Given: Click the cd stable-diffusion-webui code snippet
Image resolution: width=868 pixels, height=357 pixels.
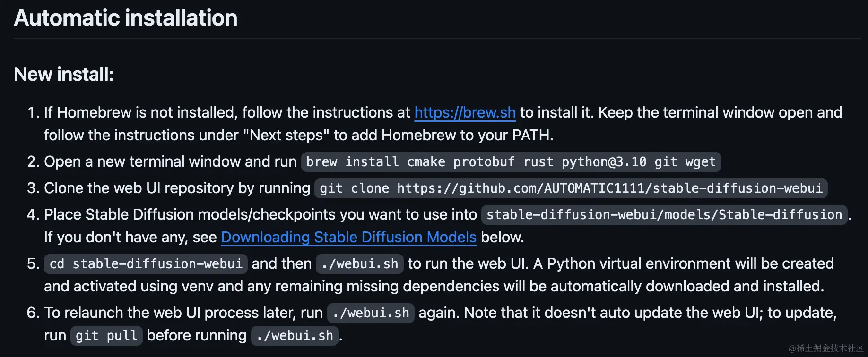Looking at the screenshot, I should [x=146, y=264].
